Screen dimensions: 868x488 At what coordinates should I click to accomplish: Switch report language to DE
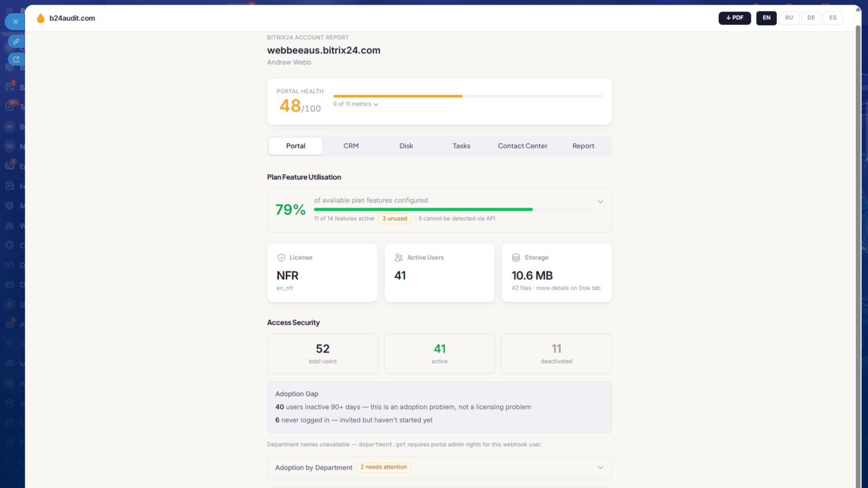pos(811,18)
